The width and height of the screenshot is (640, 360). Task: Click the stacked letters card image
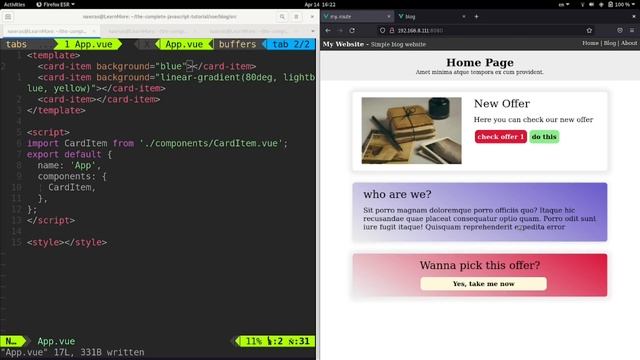(x=411, y=131)
